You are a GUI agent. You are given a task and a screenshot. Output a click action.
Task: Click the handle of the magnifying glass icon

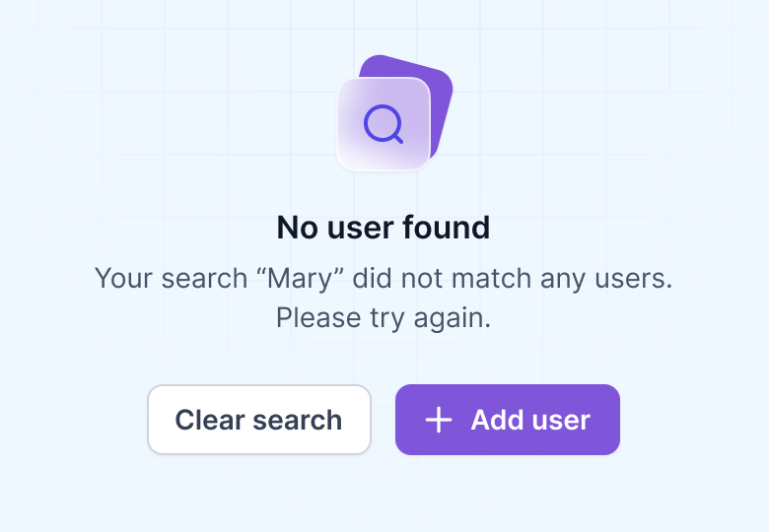point(397,138)
